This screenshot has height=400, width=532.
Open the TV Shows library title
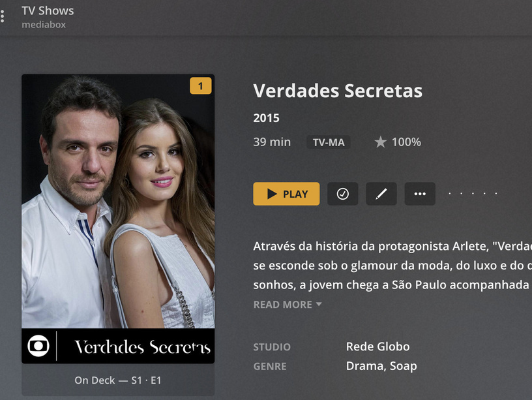48,10
